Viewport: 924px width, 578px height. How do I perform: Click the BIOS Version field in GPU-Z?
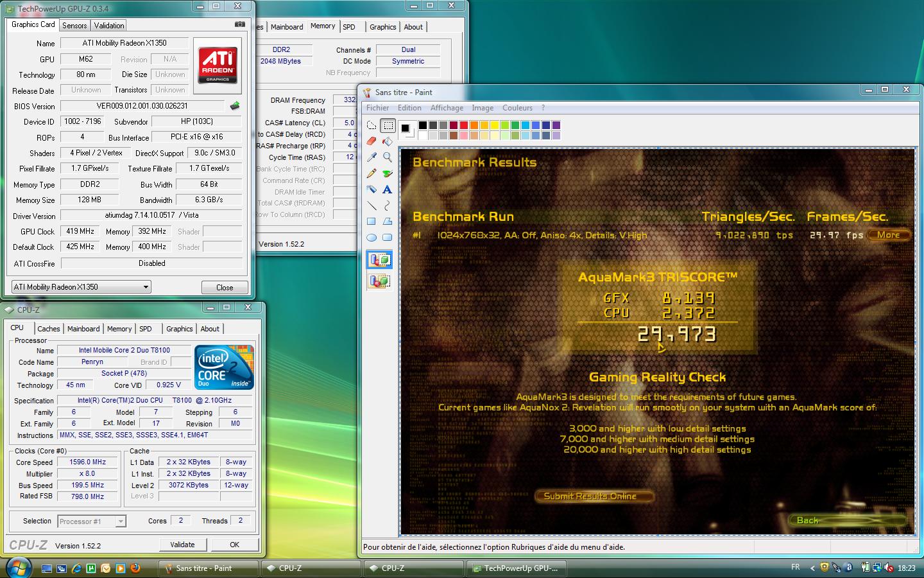coord(142,106)
